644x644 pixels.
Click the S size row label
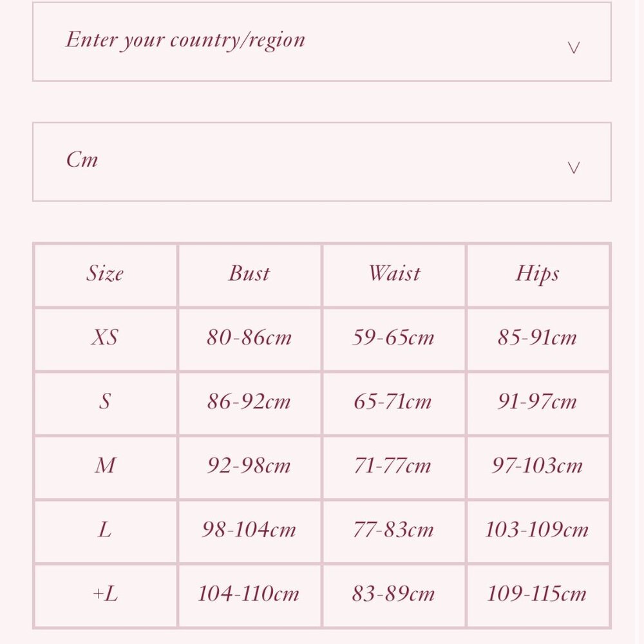point(105,402)
